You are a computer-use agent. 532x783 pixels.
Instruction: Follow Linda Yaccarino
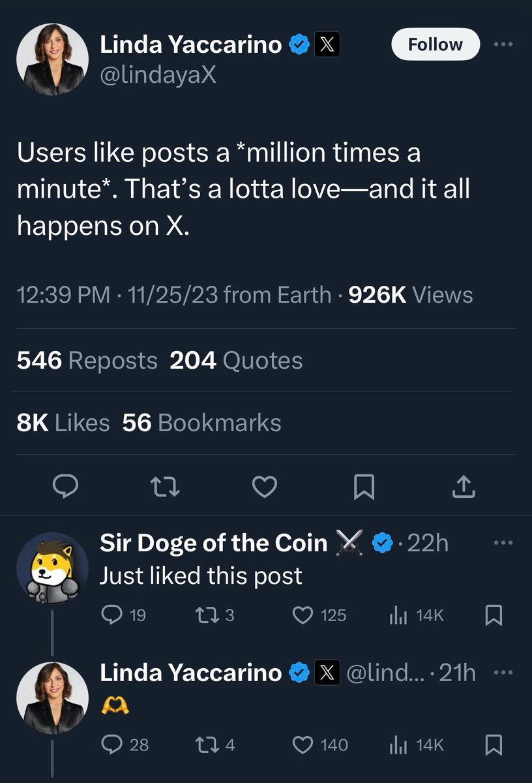pyautogui.click(x=435, y=44)
